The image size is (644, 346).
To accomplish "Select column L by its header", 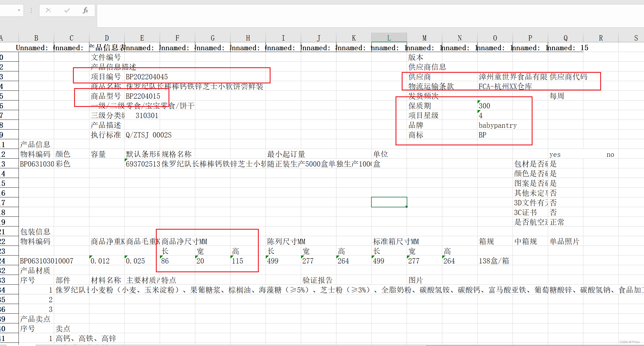I will point(389,38).
